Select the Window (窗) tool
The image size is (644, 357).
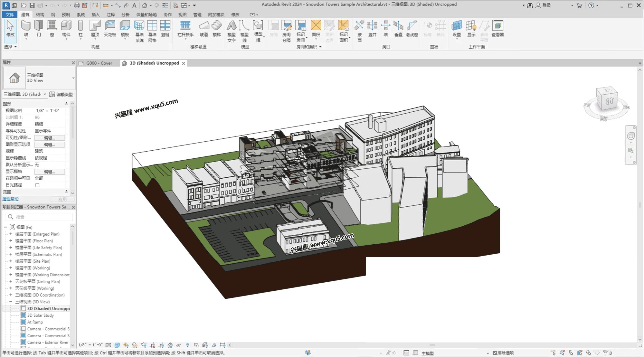coord(52,28)
